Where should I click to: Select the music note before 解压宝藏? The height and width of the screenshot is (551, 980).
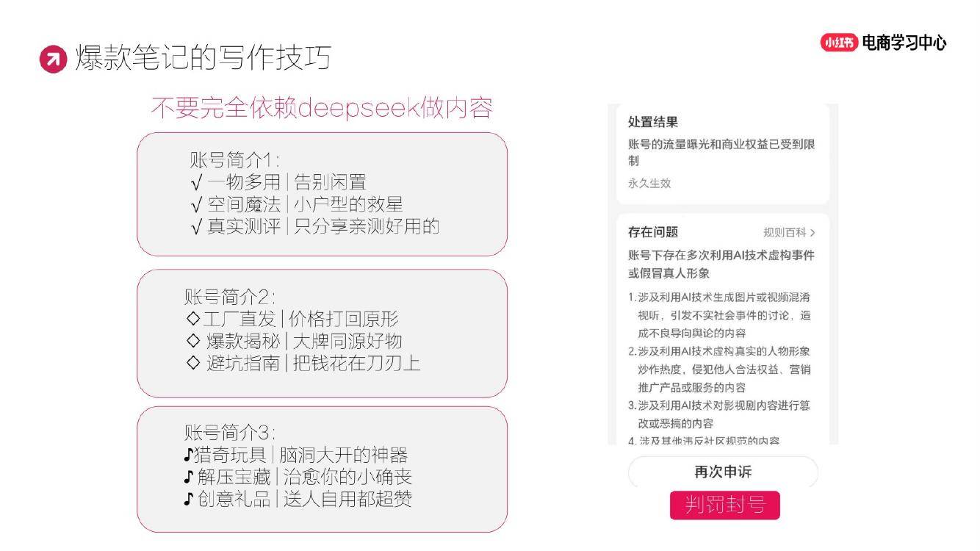[x=189, y=477]
